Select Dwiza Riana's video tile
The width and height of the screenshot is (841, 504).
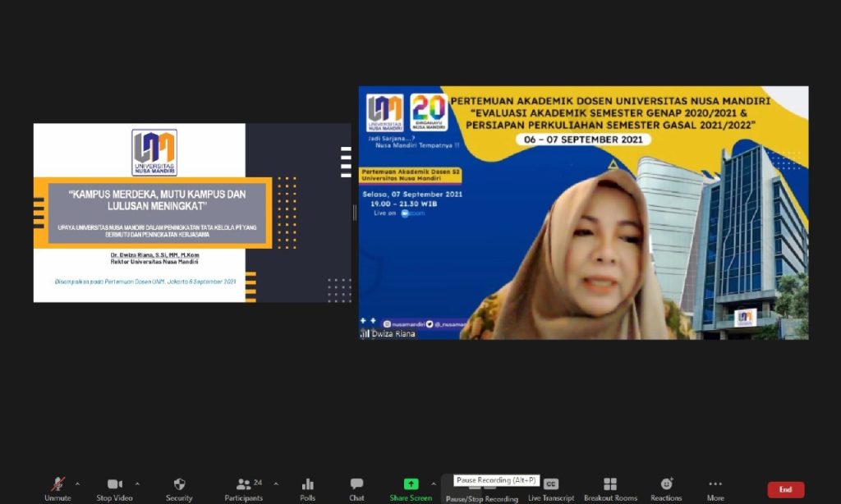(x=584, y=213)
